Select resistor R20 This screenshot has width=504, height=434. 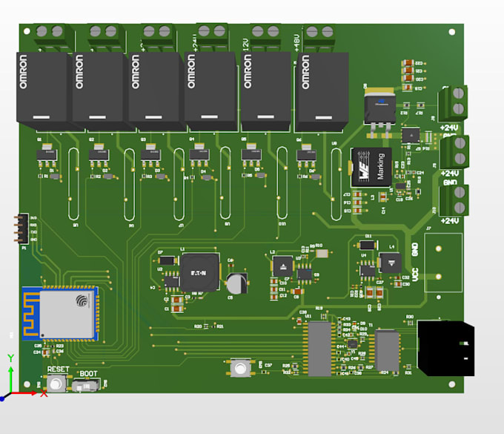click(x=206, y=326)
